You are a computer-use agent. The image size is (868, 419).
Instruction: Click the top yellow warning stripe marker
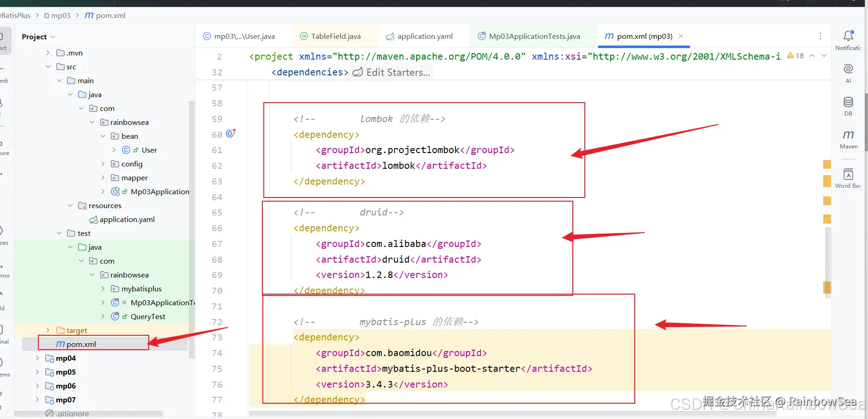point(827,164)
